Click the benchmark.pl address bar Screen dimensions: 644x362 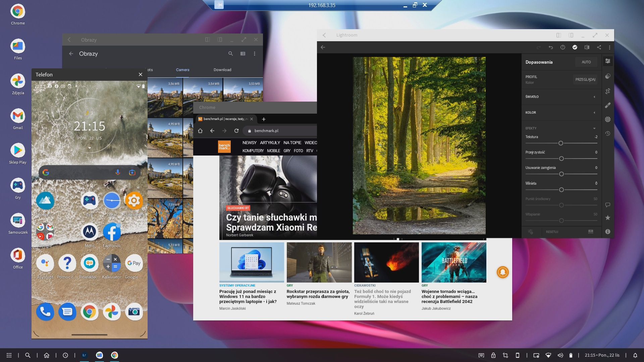coord(280,131)
